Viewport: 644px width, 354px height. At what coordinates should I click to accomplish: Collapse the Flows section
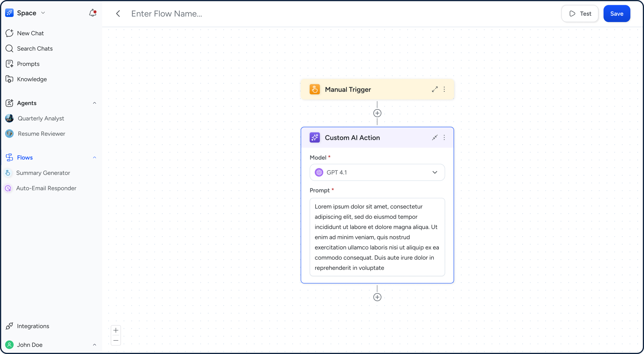[x=94, y=157]
